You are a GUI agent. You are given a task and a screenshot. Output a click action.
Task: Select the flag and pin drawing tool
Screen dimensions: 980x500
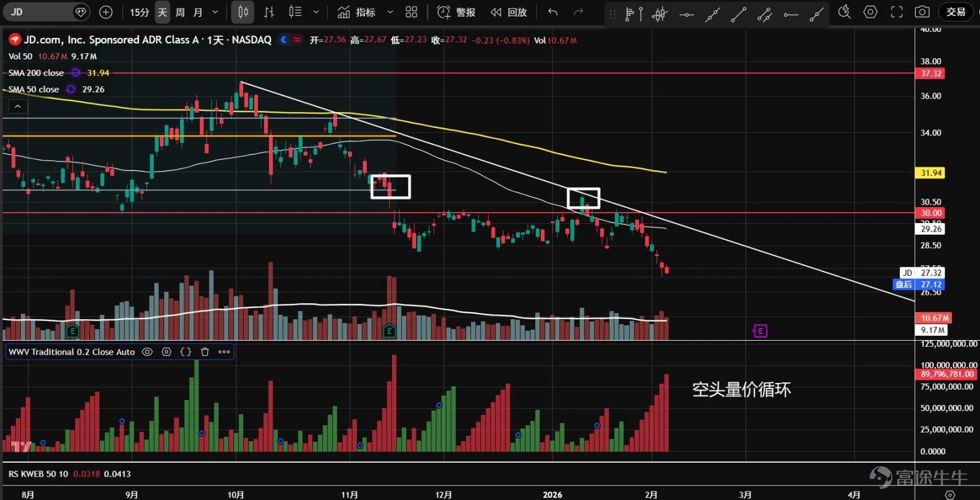(x=633, y=13)
